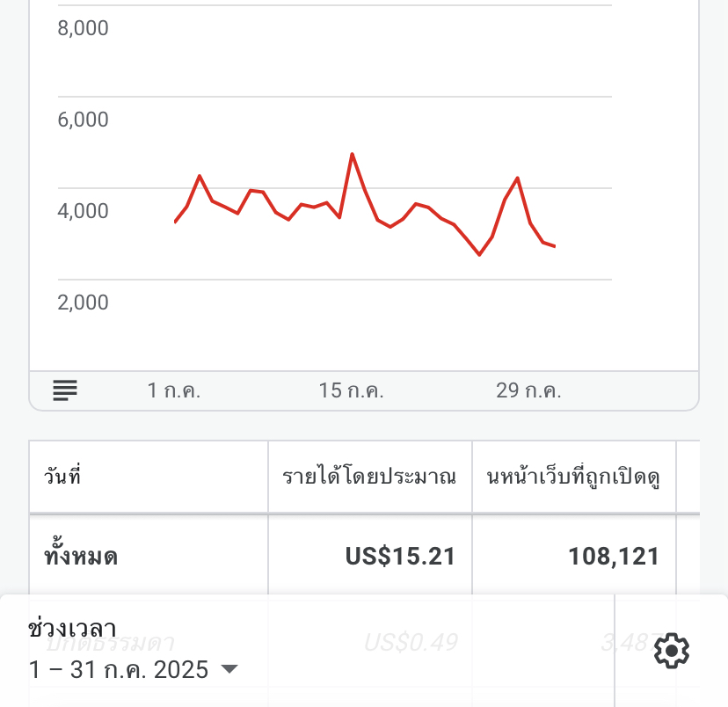Click the 29 ก.ค. axis date label
728x707 pixels.
coord(528,390)
